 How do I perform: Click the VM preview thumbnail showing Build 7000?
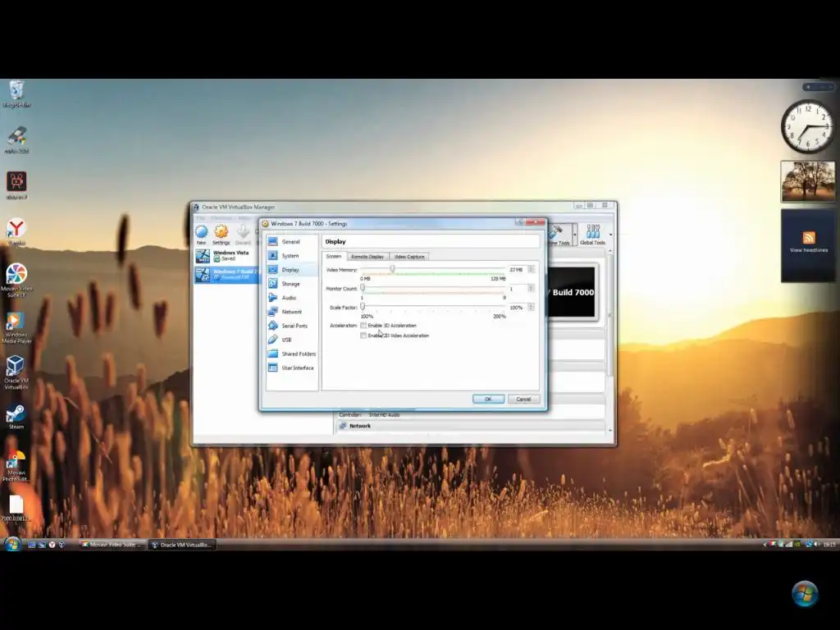(x=571, y=293)
